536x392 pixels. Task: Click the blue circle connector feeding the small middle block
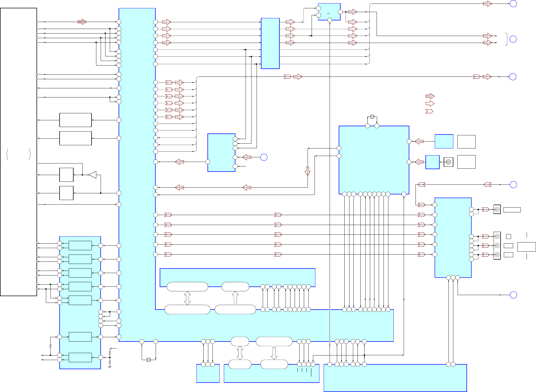click(264, 157)
